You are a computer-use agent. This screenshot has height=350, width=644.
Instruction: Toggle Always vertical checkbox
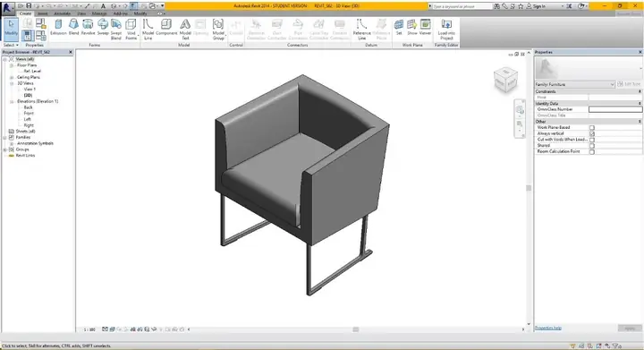592,134
